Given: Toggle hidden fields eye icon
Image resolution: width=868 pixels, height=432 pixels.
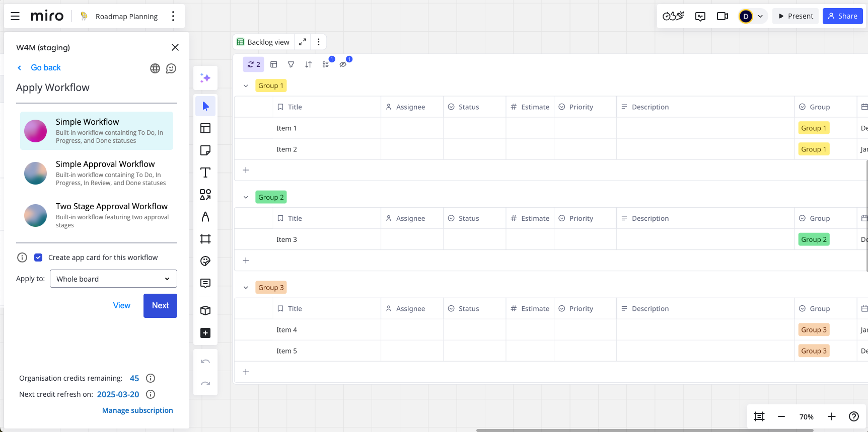Looking at the screenshot, I should click(343, 64).
